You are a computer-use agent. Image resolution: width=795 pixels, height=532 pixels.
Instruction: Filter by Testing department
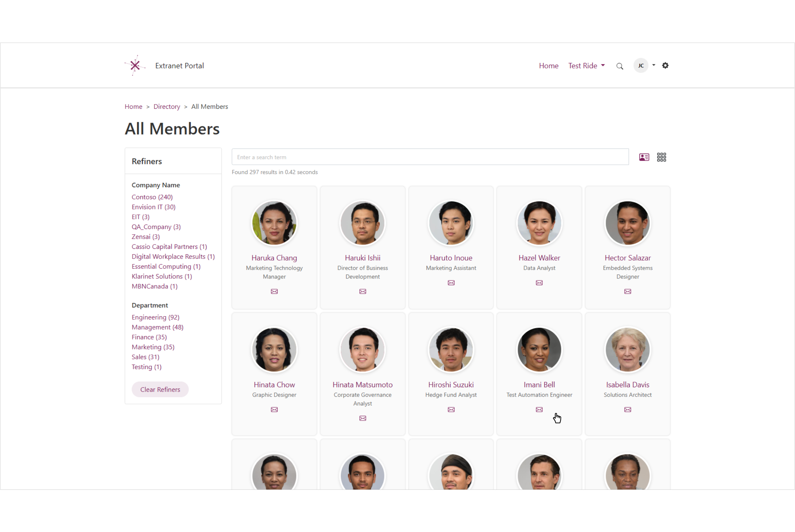pyautogui.click(x=146, y=367)
